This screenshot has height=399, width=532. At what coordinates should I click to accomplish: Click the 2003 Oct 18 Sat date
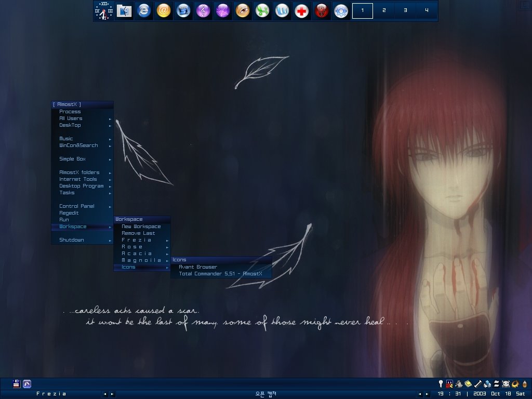coord(499,394)
